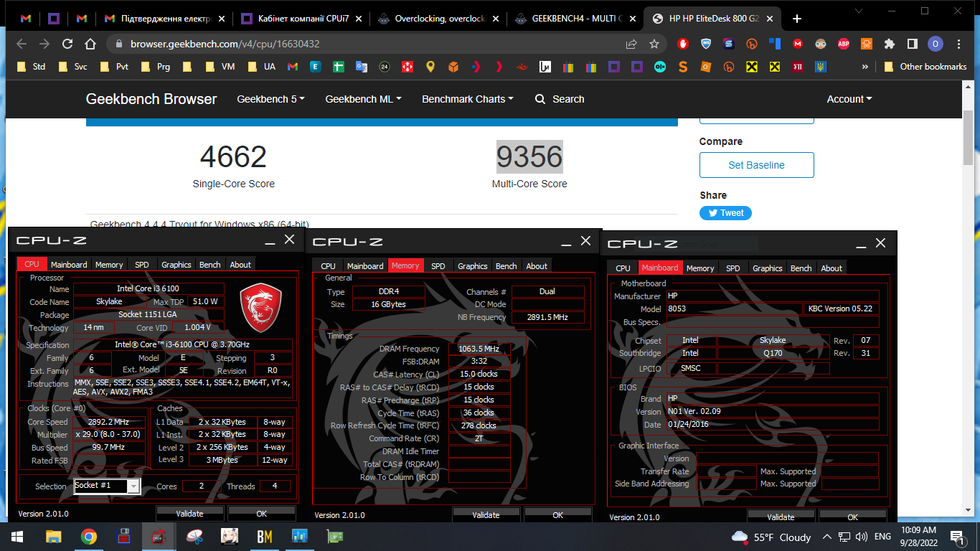
Task: Expand the Geekbench 5 menu
Action: tap(270, 99)
